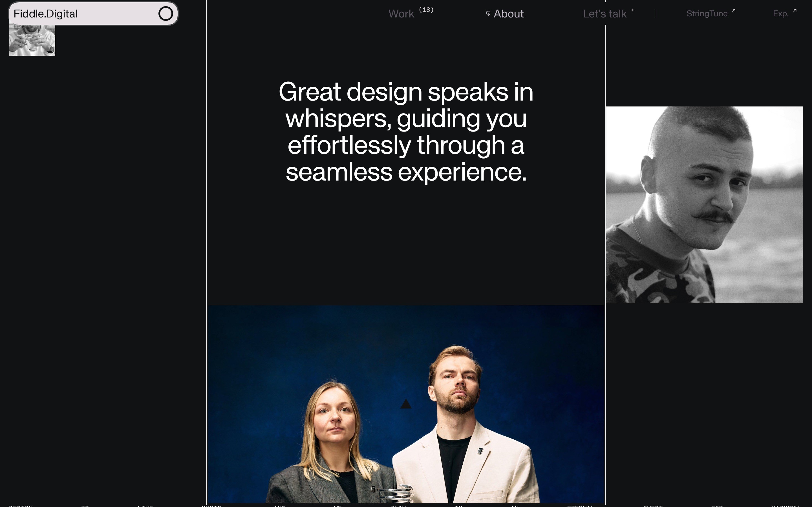Click the small thumbnail under the logo
The image size is (812, 507).
point(32,41)
